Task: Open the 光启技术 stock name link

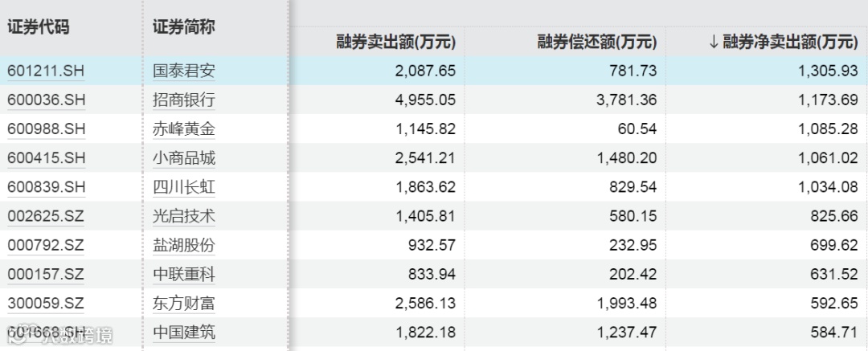Action: (x=184, y=216)
